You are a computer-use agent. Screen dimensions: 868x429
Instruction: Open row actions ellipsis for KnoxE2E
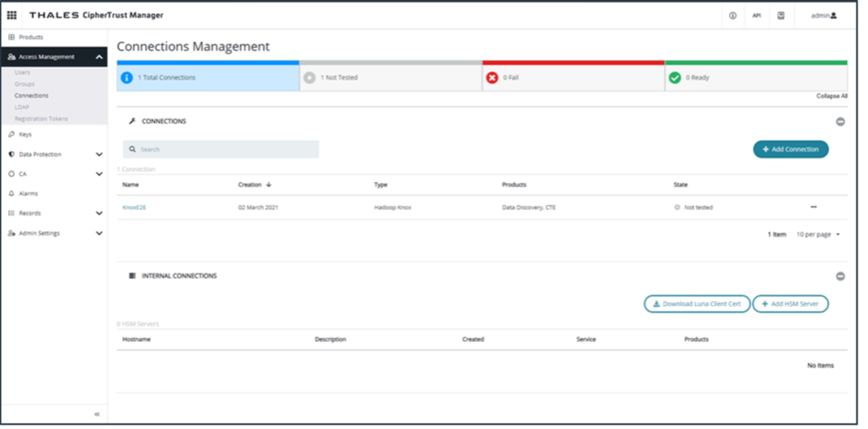tap(813, 207)
